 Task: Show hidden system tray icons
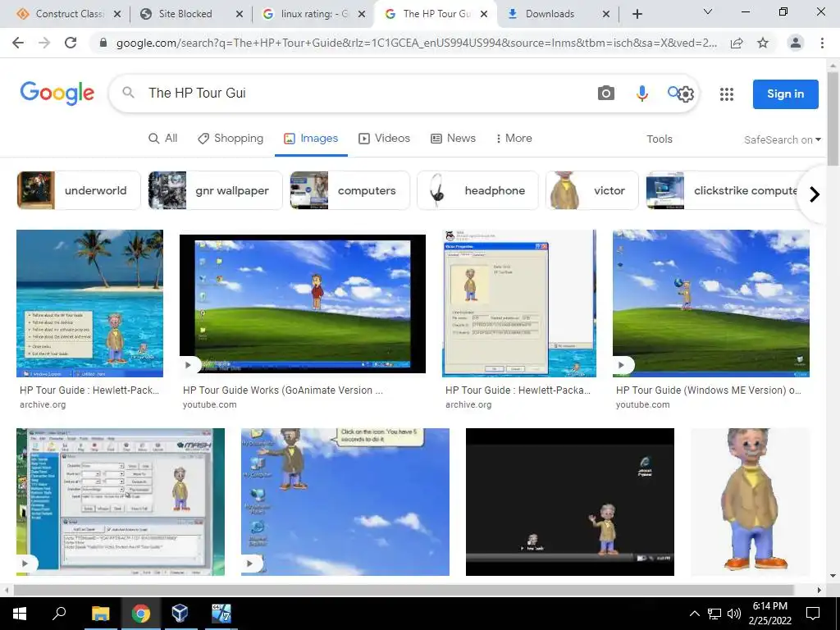[694, 614]
